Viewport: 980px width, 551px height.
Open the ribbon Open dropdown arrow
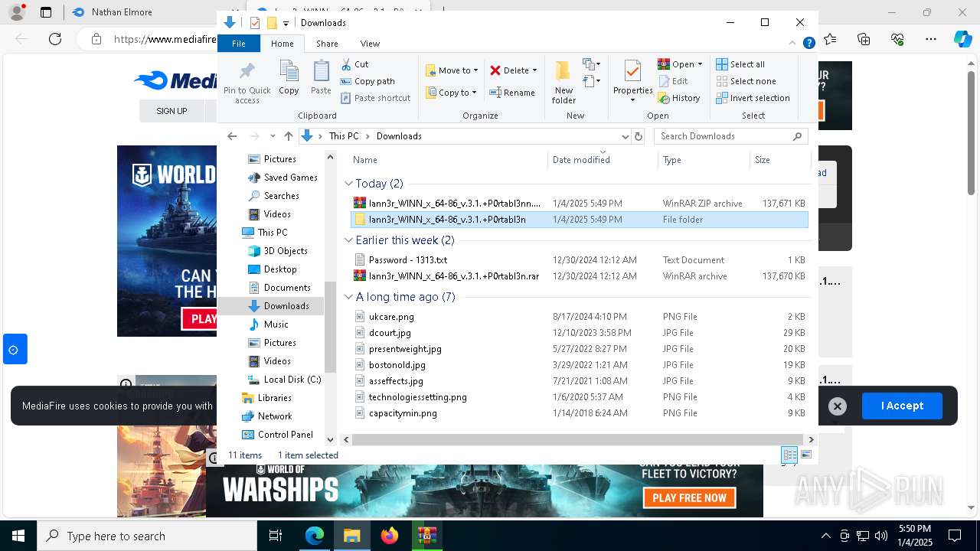coord(700,64)
